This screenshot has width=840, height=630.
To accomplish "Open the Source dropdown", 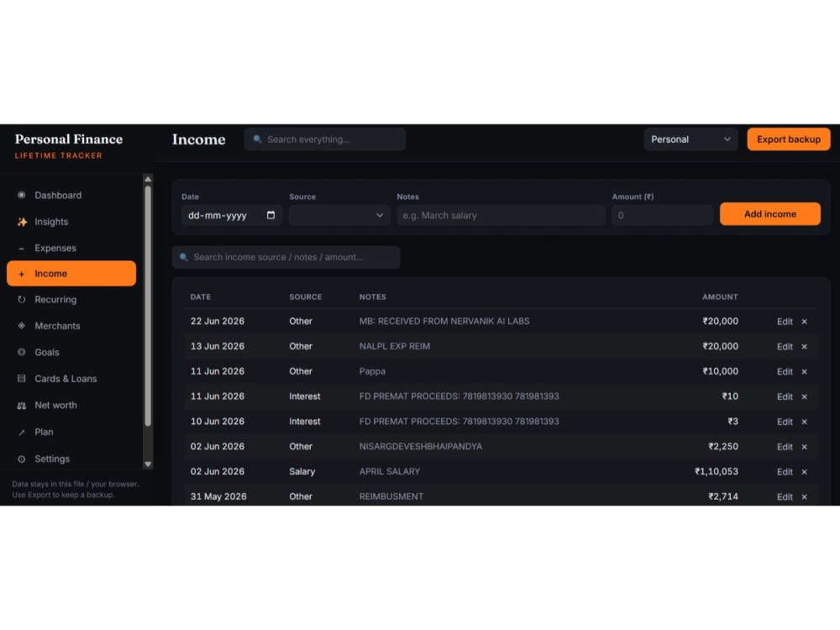I will click(339, 215).
